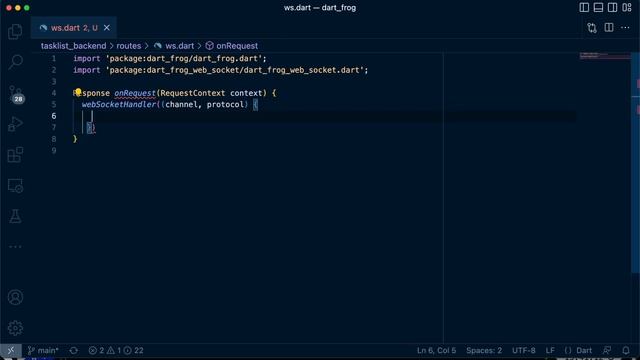Toggle primary side bar layout button
The image size is (640, 360).
[584, 7]
